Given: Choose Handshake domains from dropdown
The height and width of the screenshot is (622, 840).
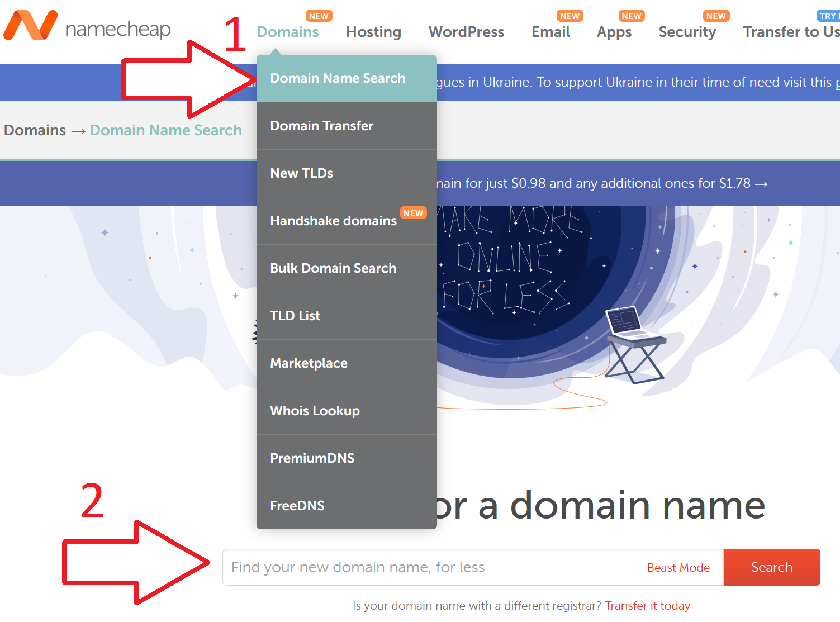Looking at the screenshot, I should tap(347, 221).
